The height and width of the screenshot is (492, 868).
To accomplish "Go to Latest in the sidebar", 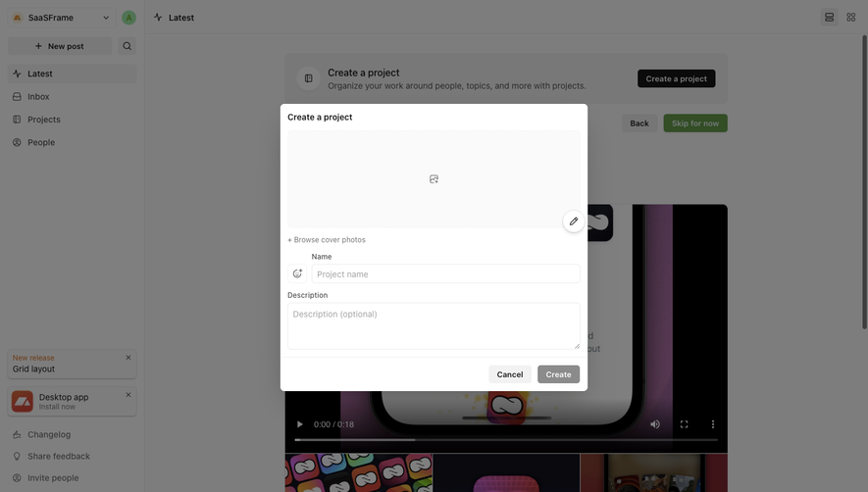I will (72, 74).
